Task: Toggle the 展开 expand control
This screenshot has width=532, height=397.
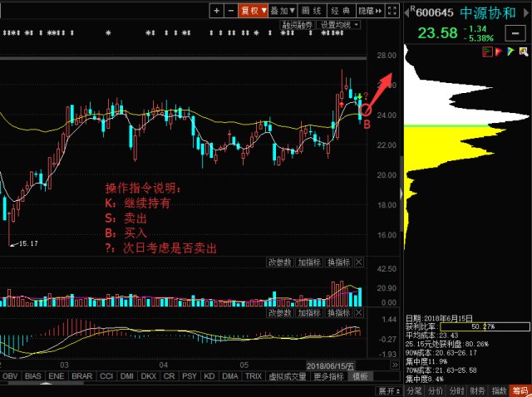Action: 389,391
